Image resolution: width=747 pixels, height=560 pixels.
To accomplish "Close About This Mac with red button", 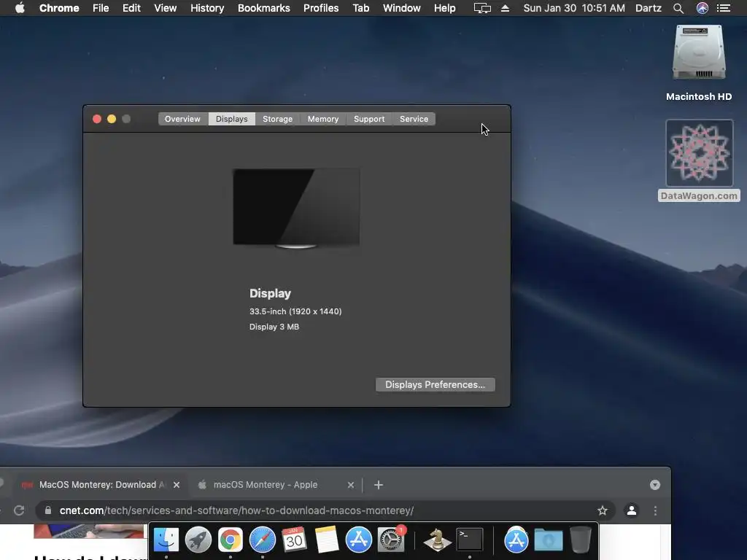I will (97, 119).
